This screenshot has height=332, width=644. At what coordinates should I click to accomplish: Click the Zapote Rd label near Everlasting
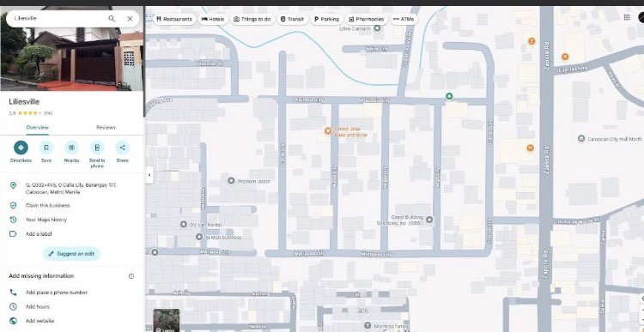547,55
